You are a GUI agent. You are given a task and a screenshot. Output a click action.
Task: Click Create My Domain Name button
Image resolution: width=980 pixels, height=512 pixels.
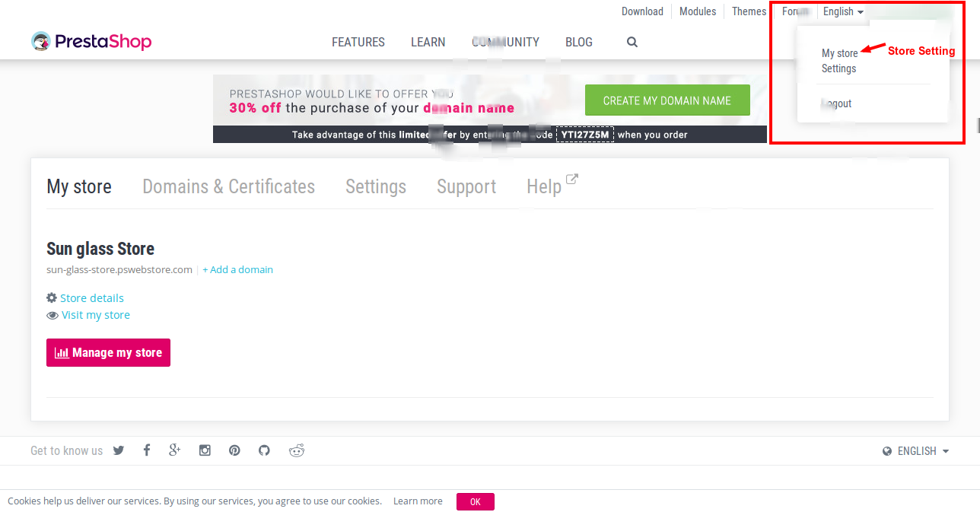[x=667, y=100]
